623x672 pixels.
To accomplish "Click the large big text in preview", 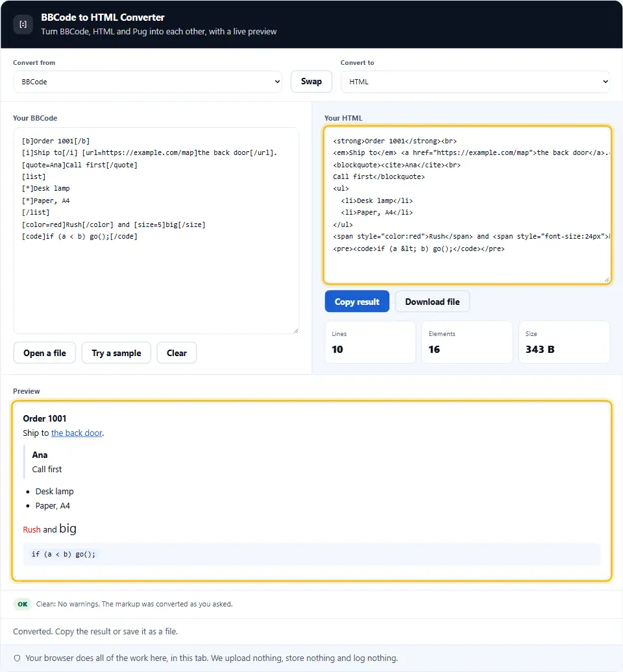I will [67, 529].
